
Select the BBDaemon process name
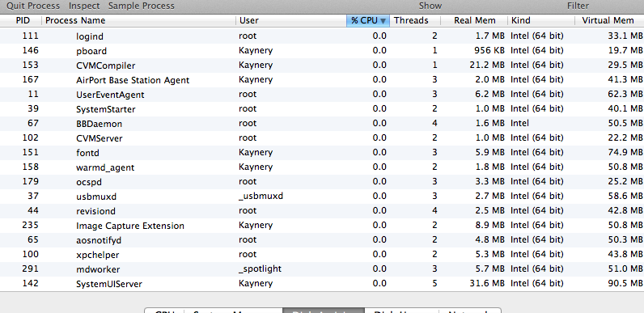(x=99, y=124)
